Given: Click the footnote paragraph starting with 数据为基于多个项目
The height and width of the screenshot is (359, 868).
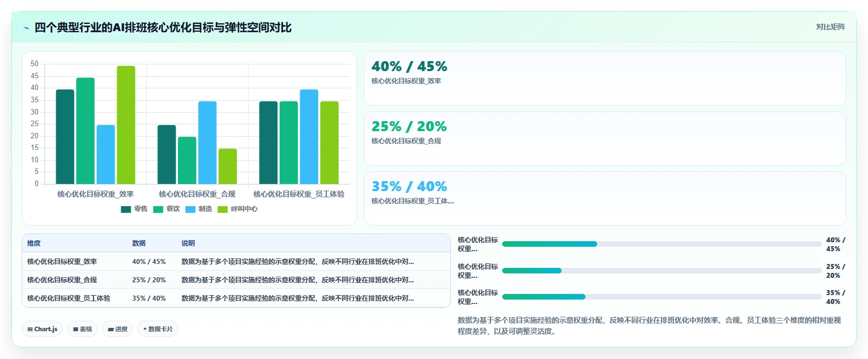Looking at the screenshot, I should 649,326.
